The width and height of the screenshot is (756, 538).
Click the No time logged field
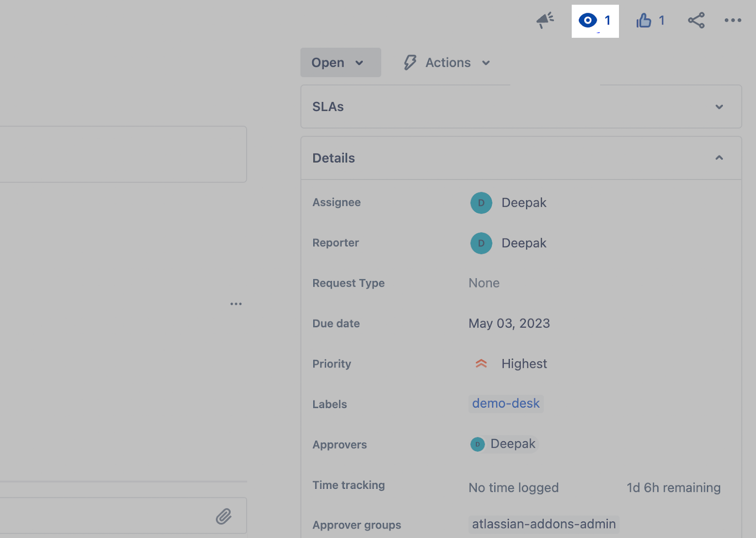513,487
